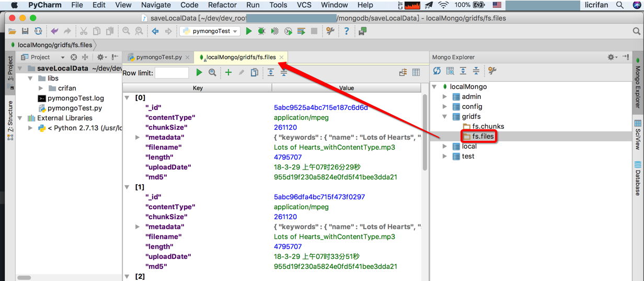Click the Save All floppy disk icon
The height and width of the screenshot is (281, 644).
click(x=25, y=31)
